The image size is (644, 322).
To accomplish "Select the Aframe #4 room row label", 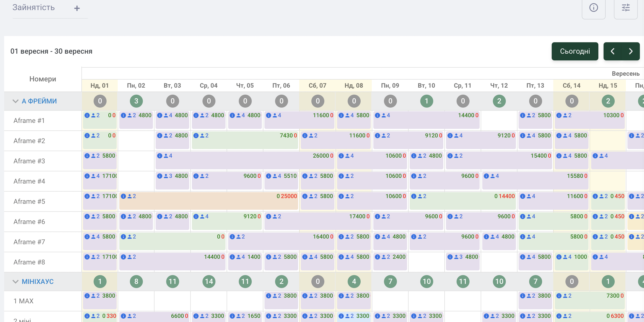I will pyautogui.click(x=29, y=181).
